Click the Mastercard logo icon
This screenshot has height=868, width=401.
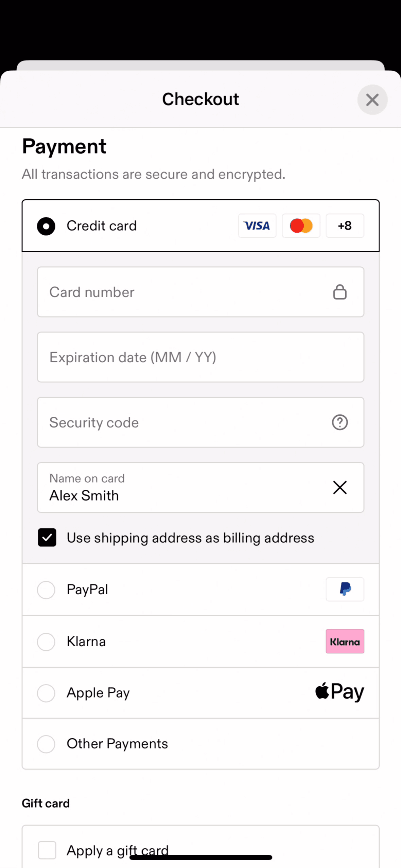coord(301,225)
